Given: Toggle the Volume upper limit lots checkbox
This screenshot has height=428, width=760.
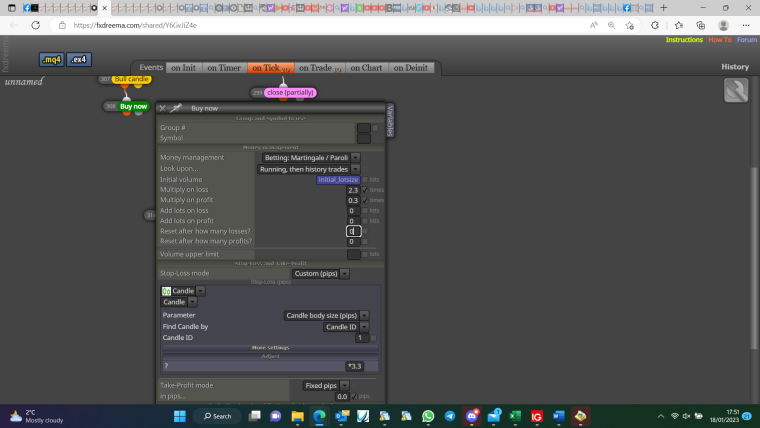Looking at the screenshot, I should tap(365, 254).
